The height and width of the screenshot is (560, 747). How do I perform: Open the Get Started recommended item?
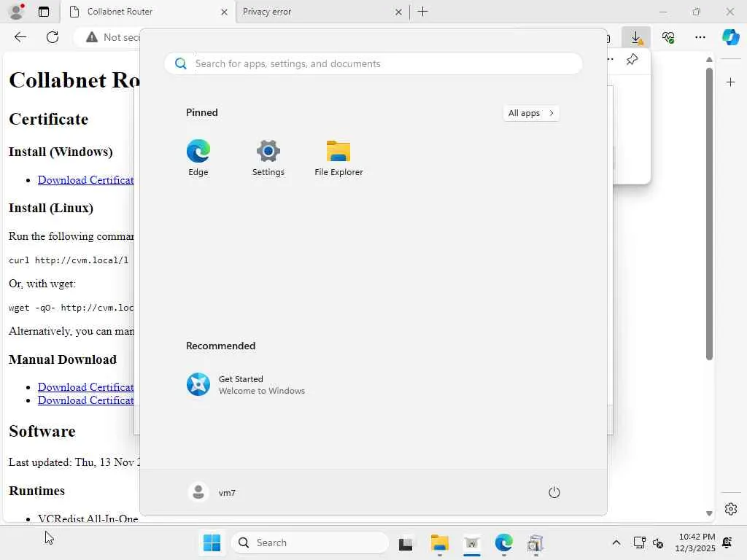pyautogui.click(x=246, y=384)
